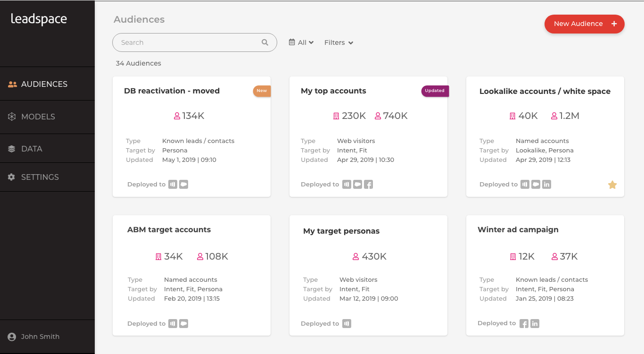Image resolution: width=644 pixels, height=354 pixels.
Task: Click the leadspace logo
Action: 39,19
